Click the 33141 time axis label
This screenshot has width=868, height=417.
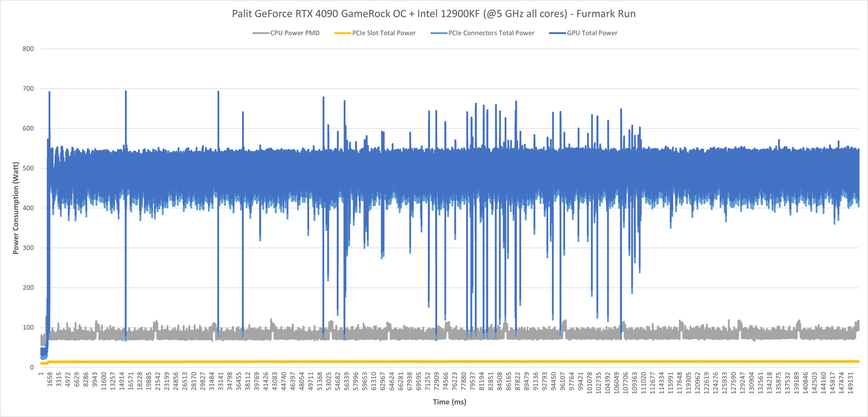pos(221,381)
